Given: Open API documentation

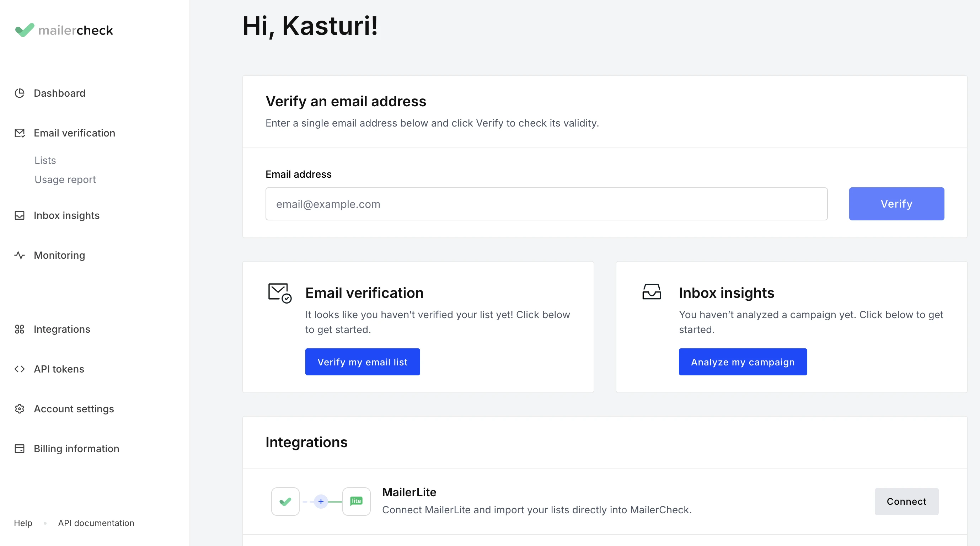Looking at the screenshot, I should pyautogui.click(x=96, y=523).
